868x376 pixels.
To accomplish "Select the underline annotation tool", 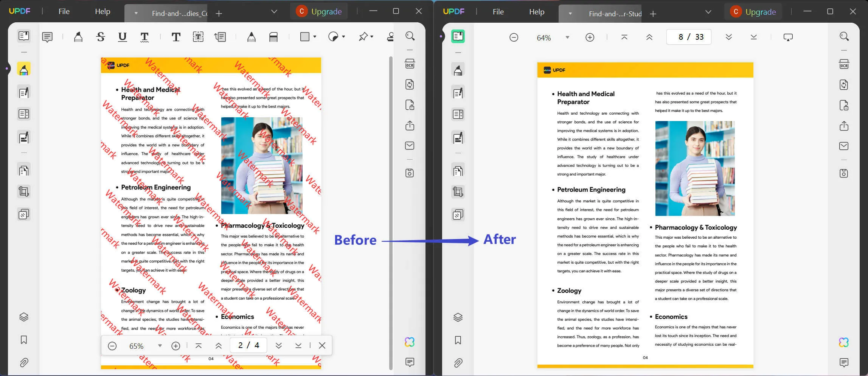I will tap(122, 37).
